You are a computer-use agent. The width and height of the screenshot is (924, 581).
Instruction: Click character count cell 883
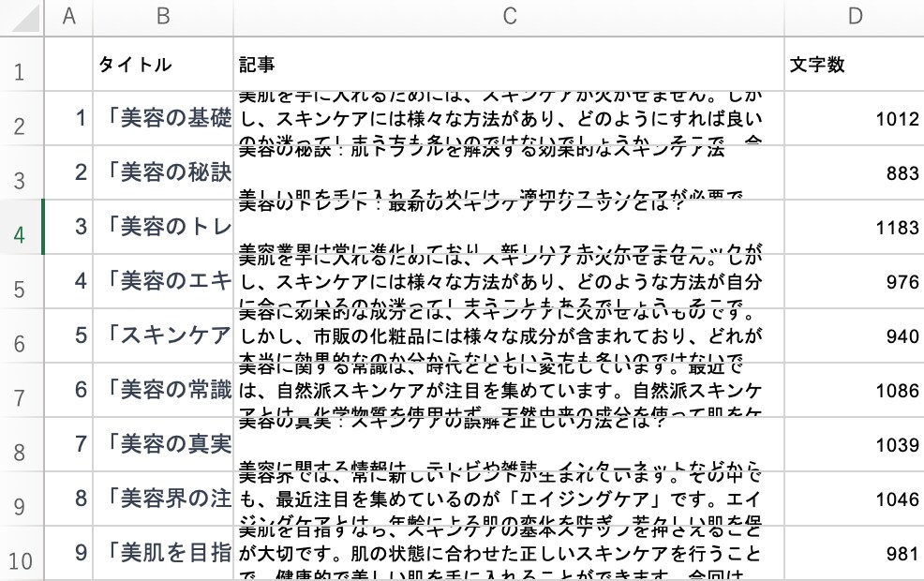coord(855,172)
